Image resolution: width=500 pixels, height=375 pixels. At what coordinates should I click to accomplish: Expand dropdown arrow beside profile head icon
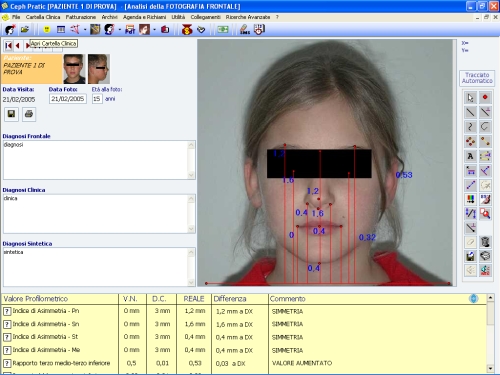120,30
